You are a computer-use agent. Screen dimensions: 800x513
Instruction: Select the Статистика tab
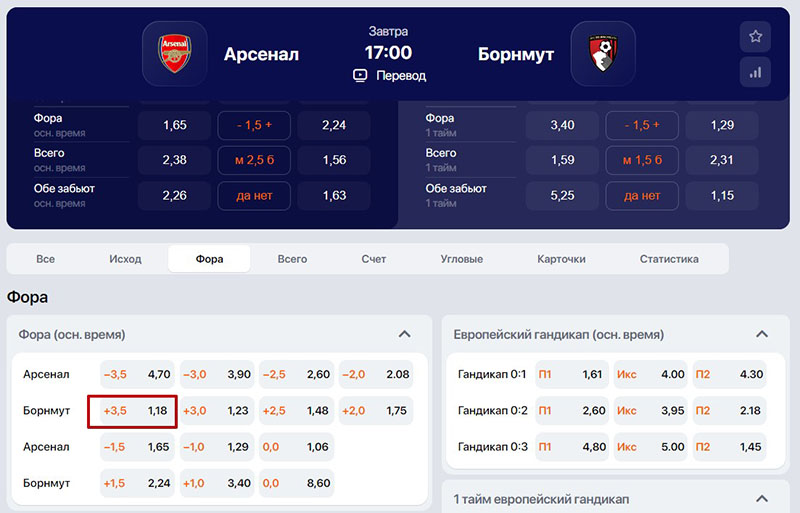(669, 259)
